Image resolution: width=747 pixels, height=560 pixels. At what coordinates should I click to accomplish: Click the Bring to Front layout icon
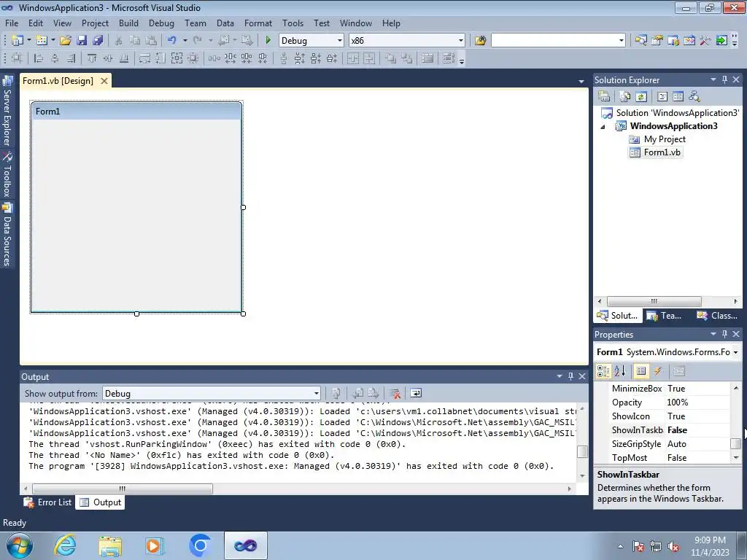point(391,58)
